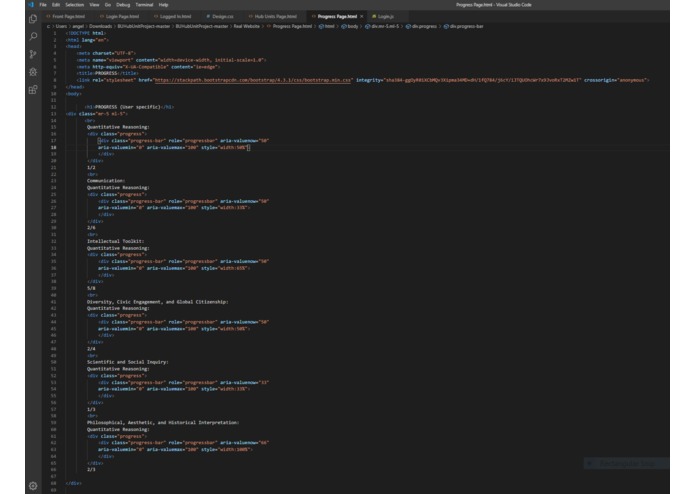Open the Selection menu
Viewport: 695px width, 494px height.
tap(74, 5)
